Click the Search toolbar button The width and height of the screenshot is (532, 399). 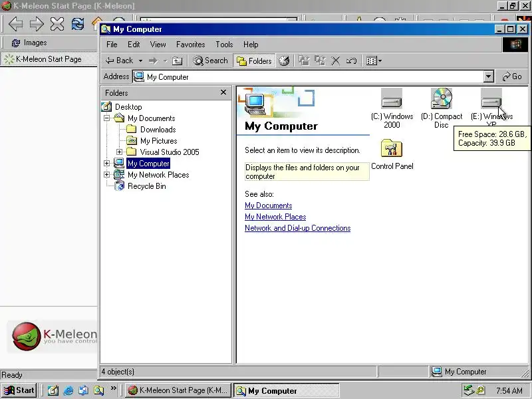tap(210, 61)
